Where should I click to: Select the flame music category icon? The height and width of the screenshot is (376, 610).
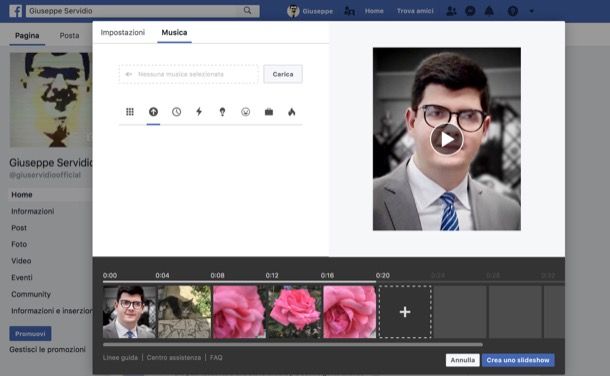pyautogui.click(x=291, y=112)
